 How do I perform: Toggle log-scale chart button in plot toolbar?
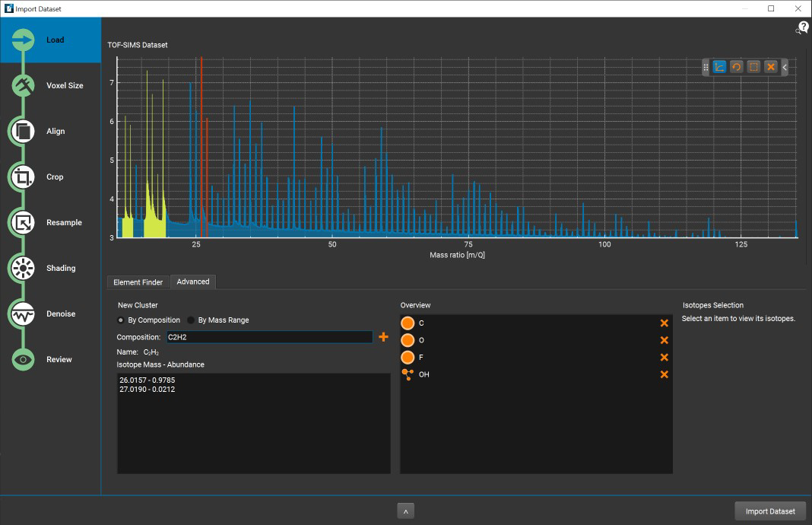coord(719,67)
